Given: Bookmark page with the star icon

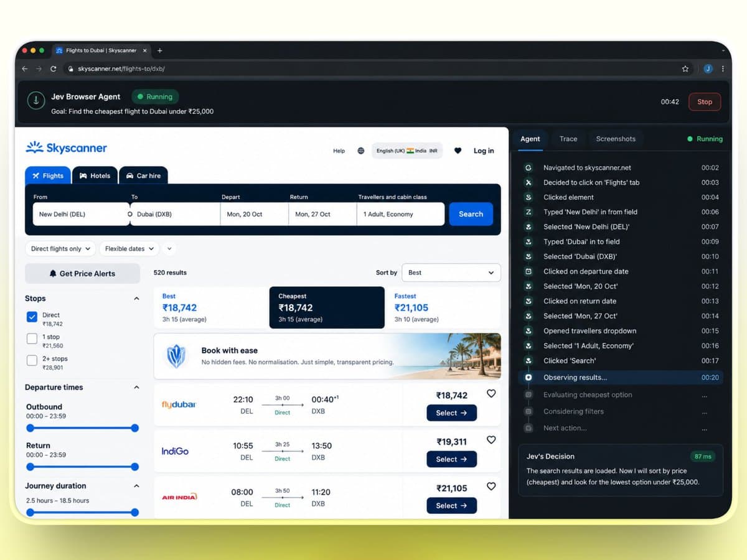Looking at the screenshot, I should click(685, 69).
